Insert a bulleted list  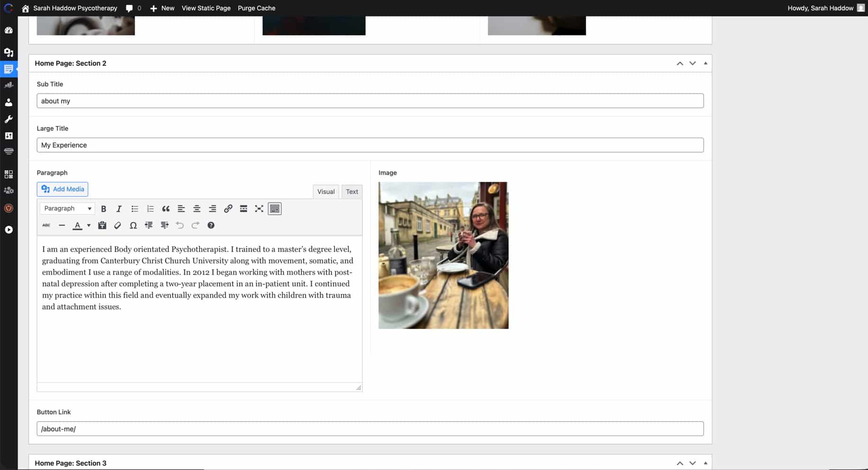[x=135, y=209]
